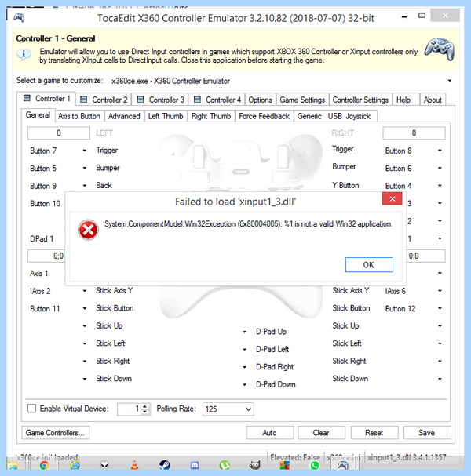Increment the Enable Virtual Device number stepper
471x476 pixels.
click(x=145, y=406)
